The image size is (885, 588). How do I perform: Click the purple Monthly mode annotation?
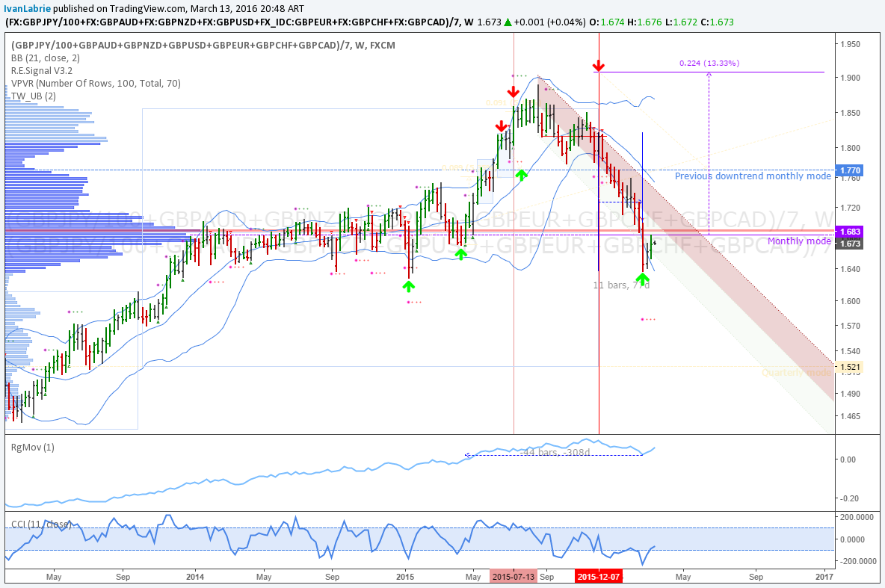[799, 241]
